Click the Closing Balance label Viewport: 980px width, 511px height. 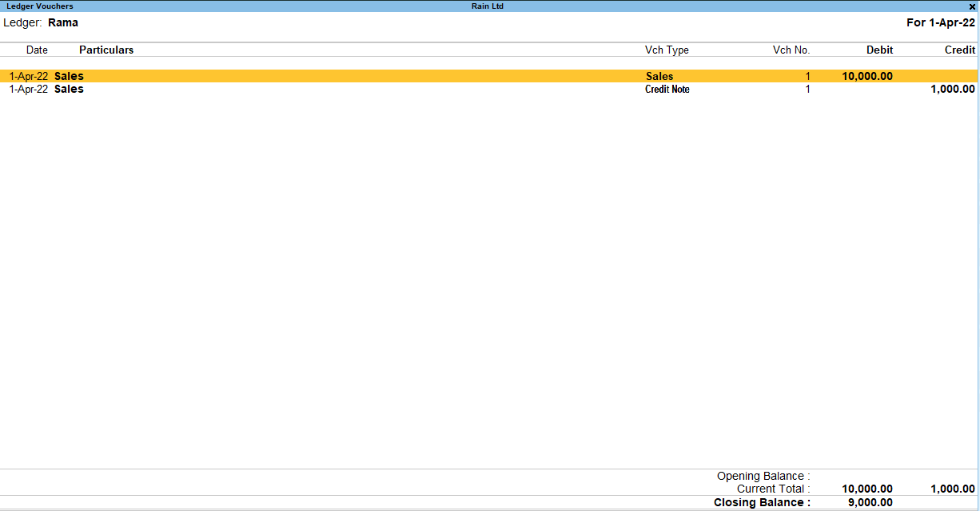tap(762, 503)
